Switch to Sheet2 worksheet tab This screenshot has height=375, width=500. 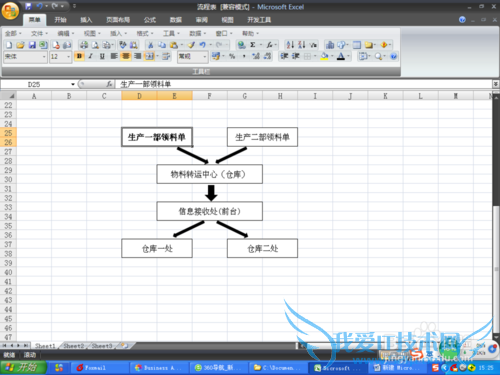[x=74, y=346]
